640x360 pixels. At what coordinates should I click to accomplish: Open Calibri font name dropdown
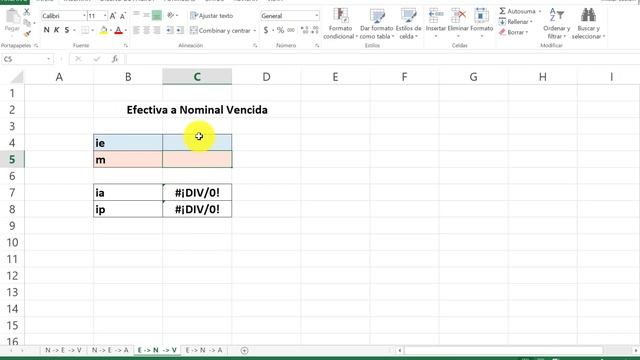point(84,16)
